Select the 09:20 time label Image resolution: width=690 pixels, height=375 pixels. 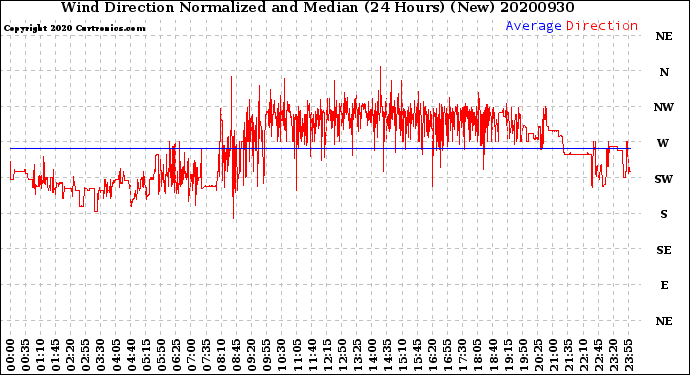tap(252, 355)
